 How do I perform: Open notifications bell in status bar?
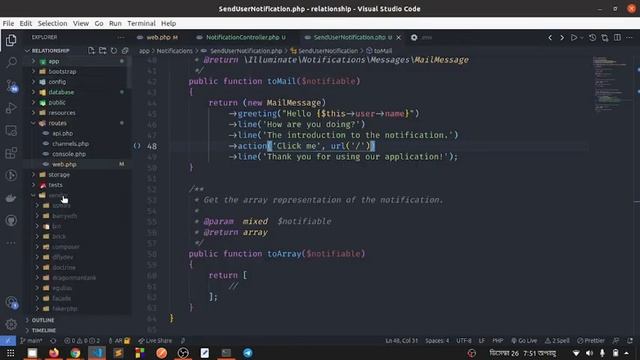coord(630,340)
